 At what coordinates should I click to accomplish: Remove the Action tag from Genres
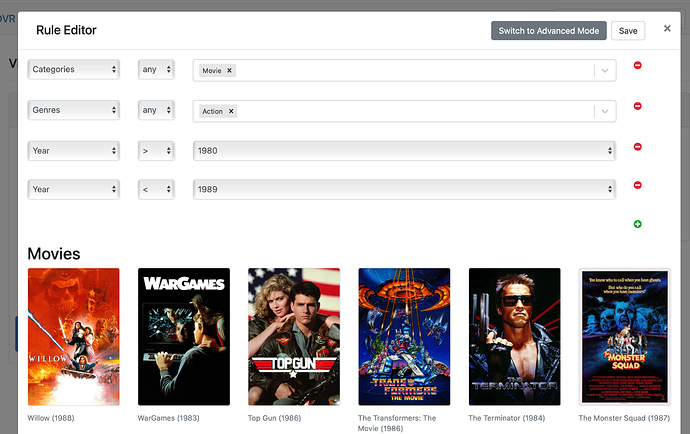232,111
